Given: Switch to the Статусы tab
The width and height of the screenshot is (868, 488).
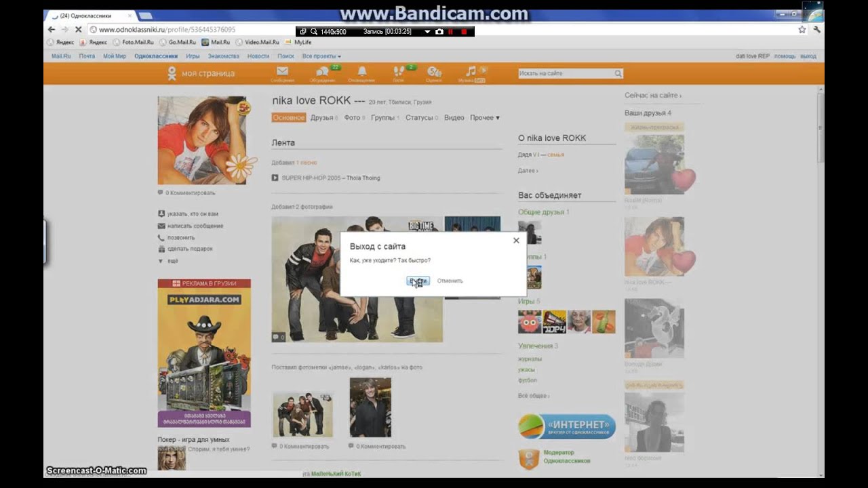Looking at the screenshot, I should pyautogui.click(x=419, y=118).
